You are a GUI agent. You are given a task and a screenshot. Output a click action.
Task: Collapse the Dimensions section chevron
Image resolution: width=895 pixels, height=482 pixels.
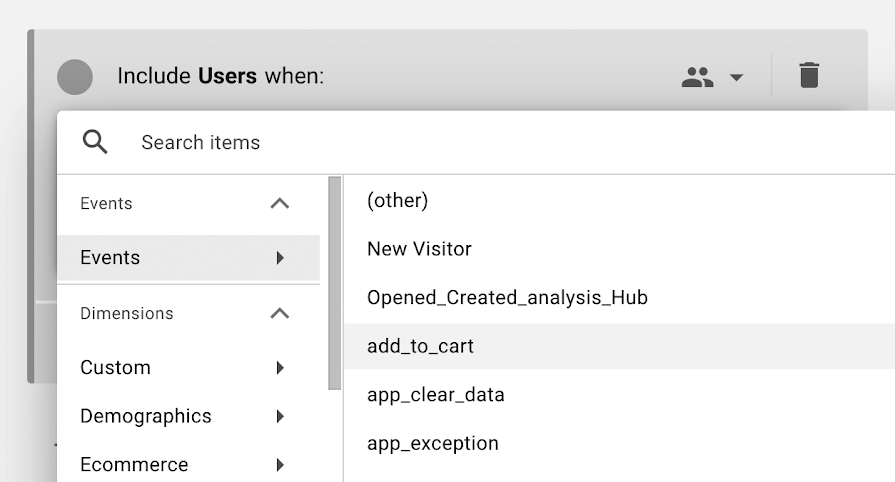pyautogui.click(x=280, y=313)
